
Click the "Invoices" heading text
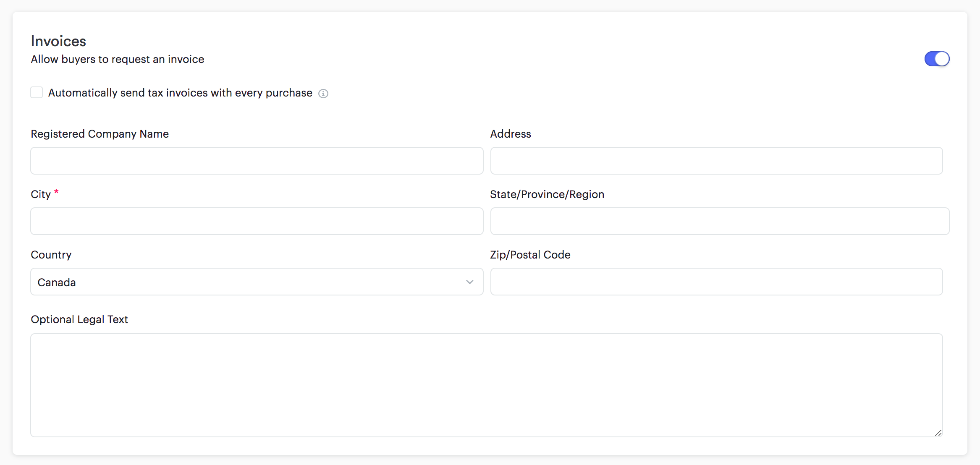(x=58, y=41)
